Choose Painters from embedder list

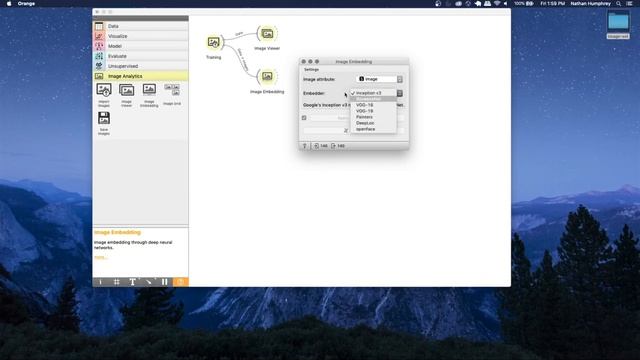(x=373, y=117)
